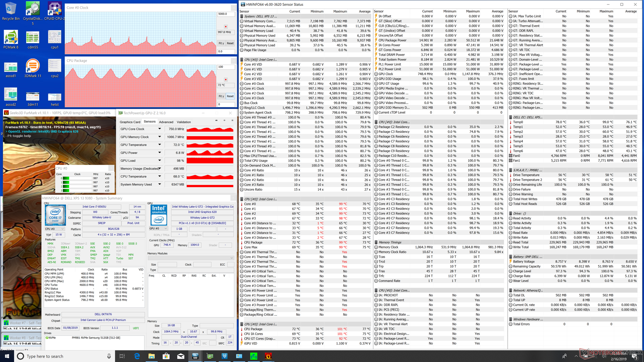Viewport: 644px width, 362px height.
Task: Switch to FurMark via its taskbar icon
Action: point(268,356)
